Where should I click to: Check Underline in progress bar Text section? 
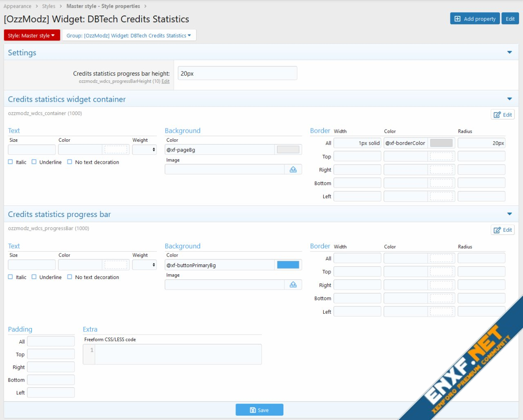tap(34, 277)
